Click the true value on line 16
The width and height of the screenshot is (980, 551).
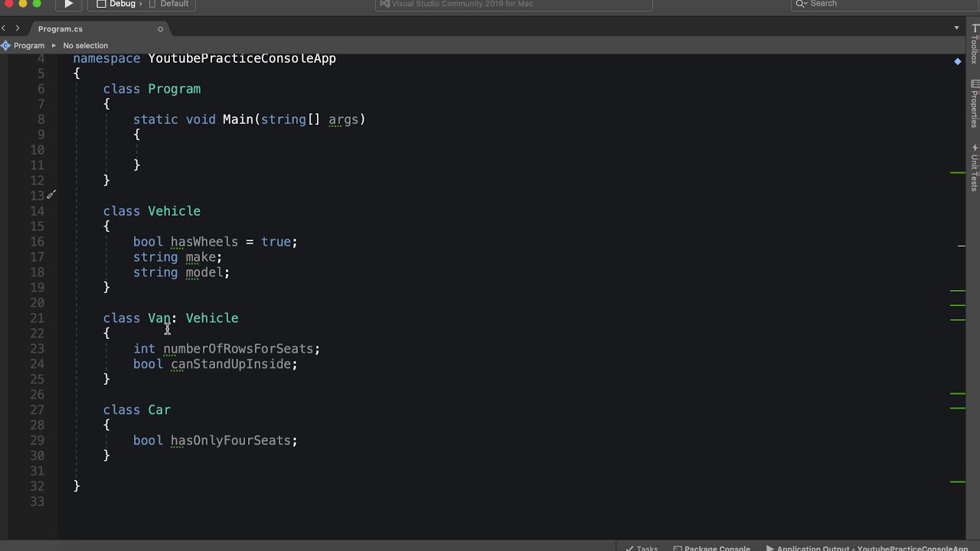(x=276, y=242)
